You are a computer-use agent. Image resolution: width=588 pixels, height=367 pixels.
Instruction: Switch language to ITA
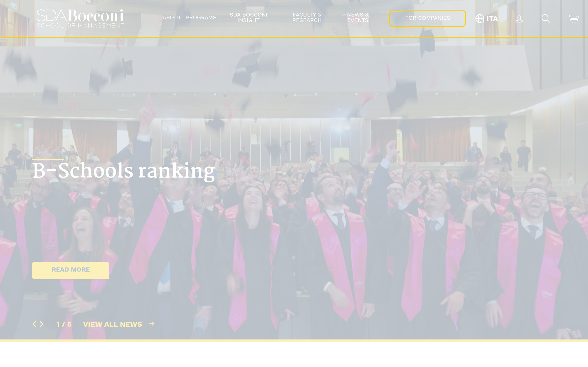pos(492,19)
